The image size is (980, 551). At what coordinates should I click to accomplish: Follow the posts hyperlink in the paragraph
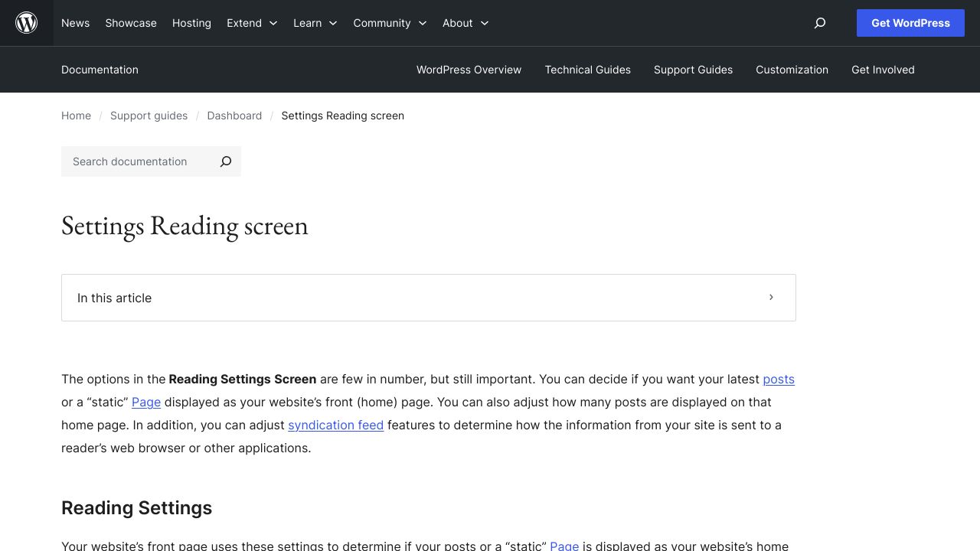click(x=778, y=379)
